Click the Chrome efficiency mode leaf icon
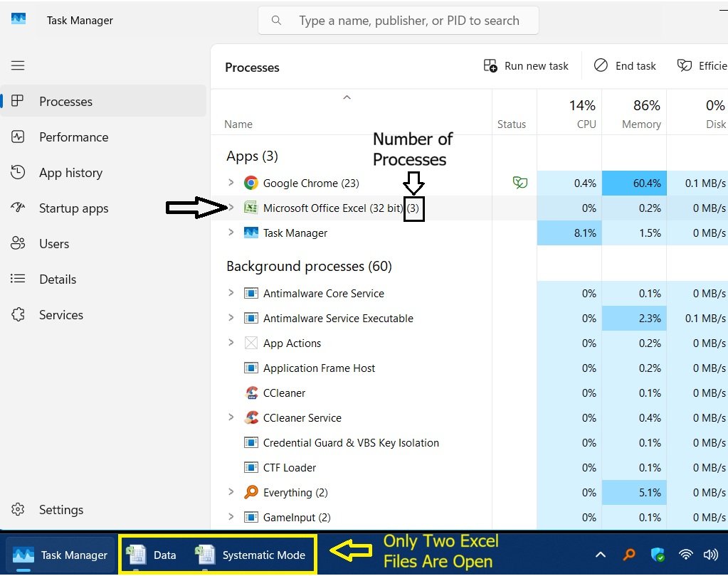This screenshot has width=728, height=576. (519, 183)
